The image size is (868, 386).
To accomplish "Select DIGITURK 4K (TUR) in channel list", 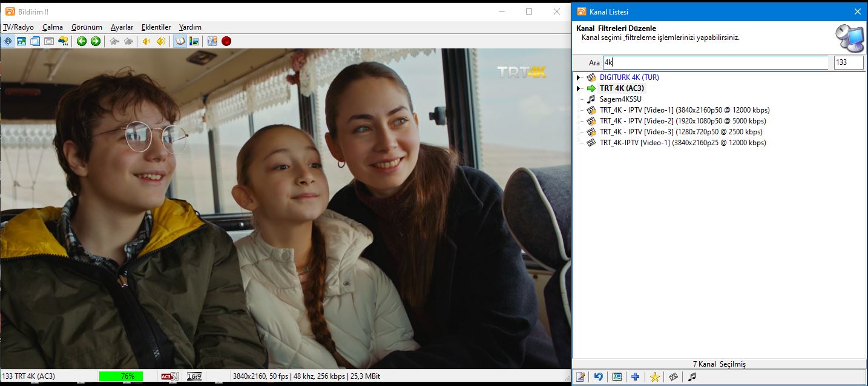I will [629, 77].
